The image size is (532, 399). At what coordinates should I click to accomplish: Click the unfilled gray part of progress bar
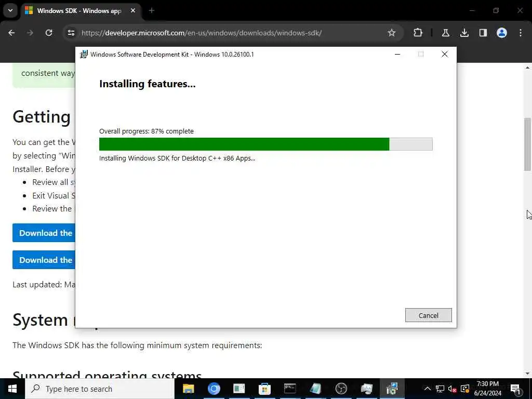click(x=411, y=144)
